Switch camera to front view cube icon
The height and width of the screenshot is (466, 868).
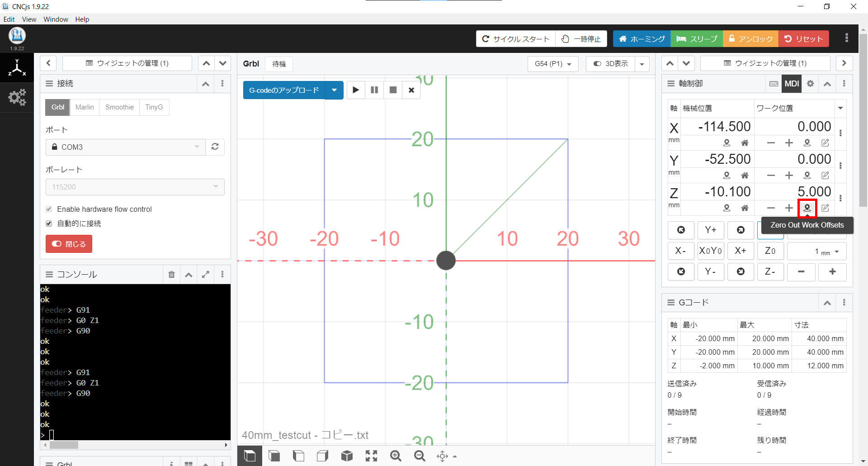[x=274, y=456]
